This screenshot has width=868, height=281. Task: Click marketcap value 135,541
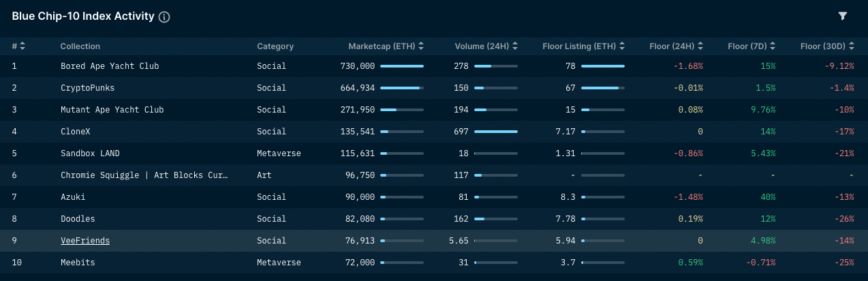358,132
